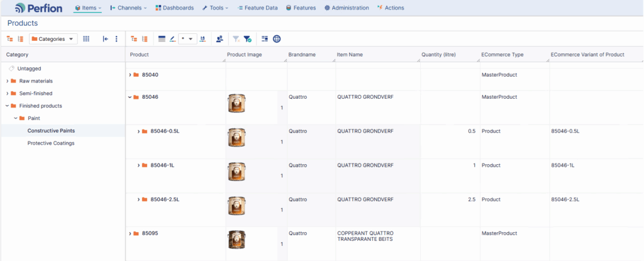Collapse the 85046 product row
The image size is (644, 261).
(130, 97)
